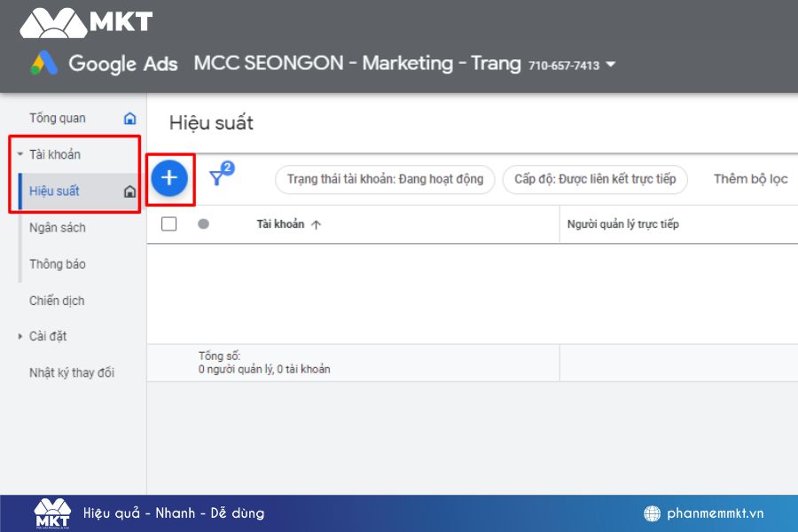Click the MKT logo in top banner
798x532 pixels.
[x=86, y=23]
